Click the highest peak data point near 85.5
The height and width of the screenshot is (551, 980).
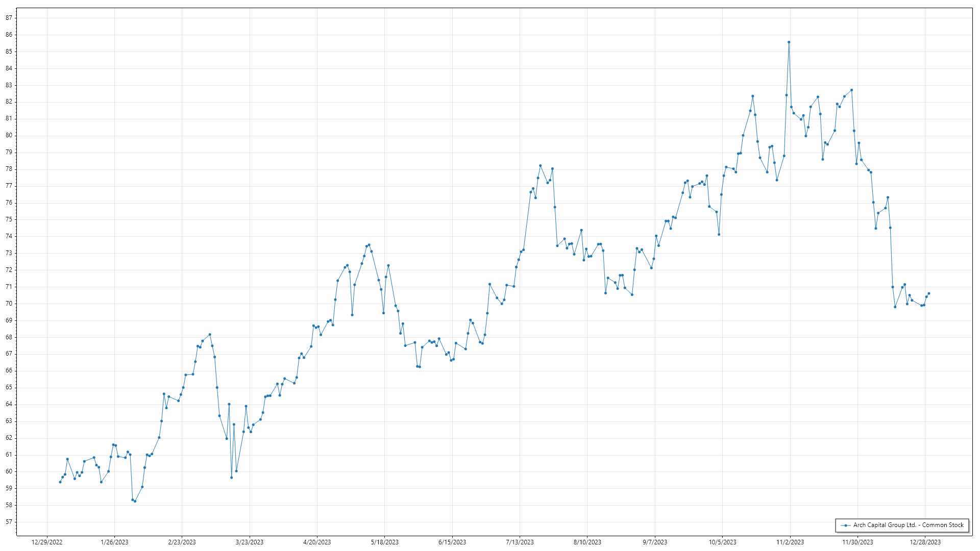coord(789,42)
